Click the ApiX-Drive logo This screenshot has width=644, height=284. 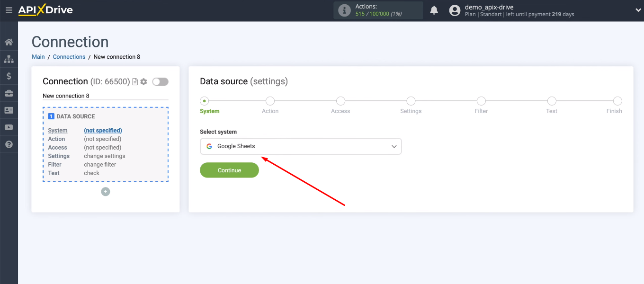point(45,10)
